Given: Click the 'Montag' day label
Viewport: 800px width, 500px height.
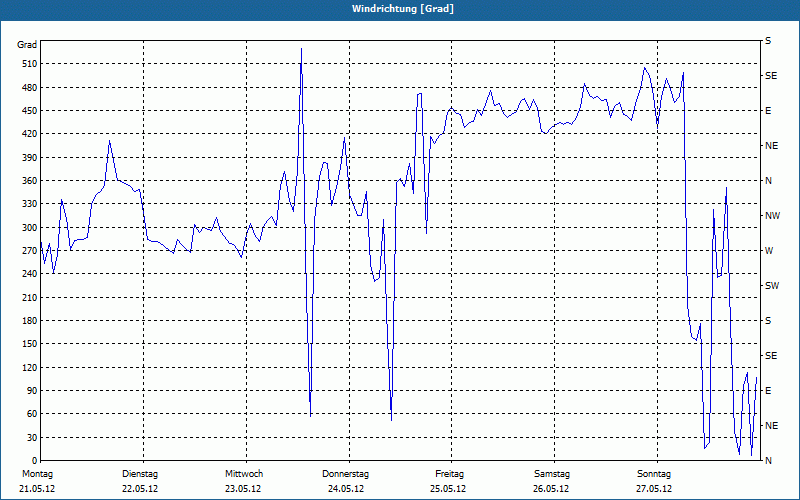Looking at the screenshot, I should coord(37,474).
